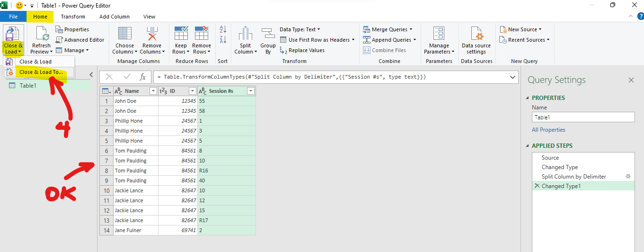Open the Manage dropdown
The height and width of the screenshot is (252, 644).
tap(72, 50)
